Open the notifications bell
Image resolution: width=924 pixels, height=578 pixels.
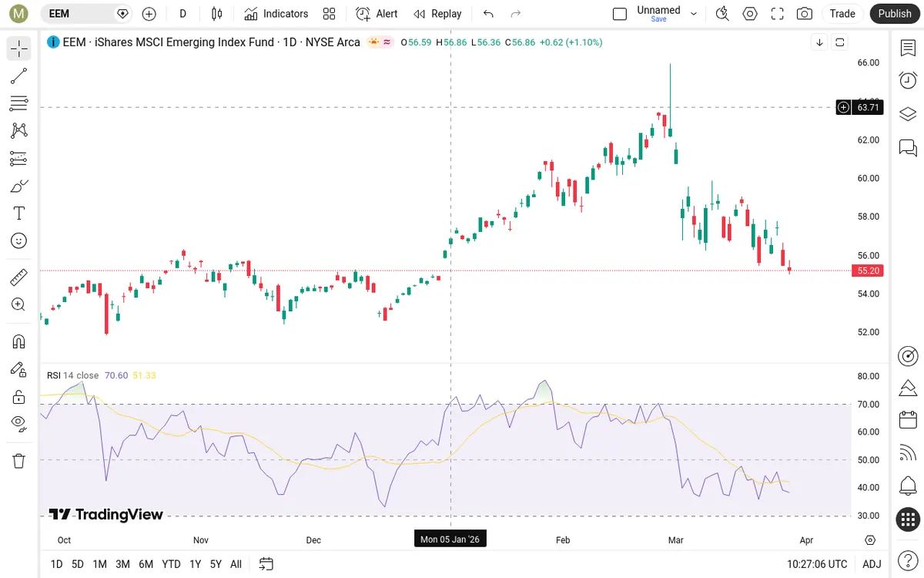(908, 486)
